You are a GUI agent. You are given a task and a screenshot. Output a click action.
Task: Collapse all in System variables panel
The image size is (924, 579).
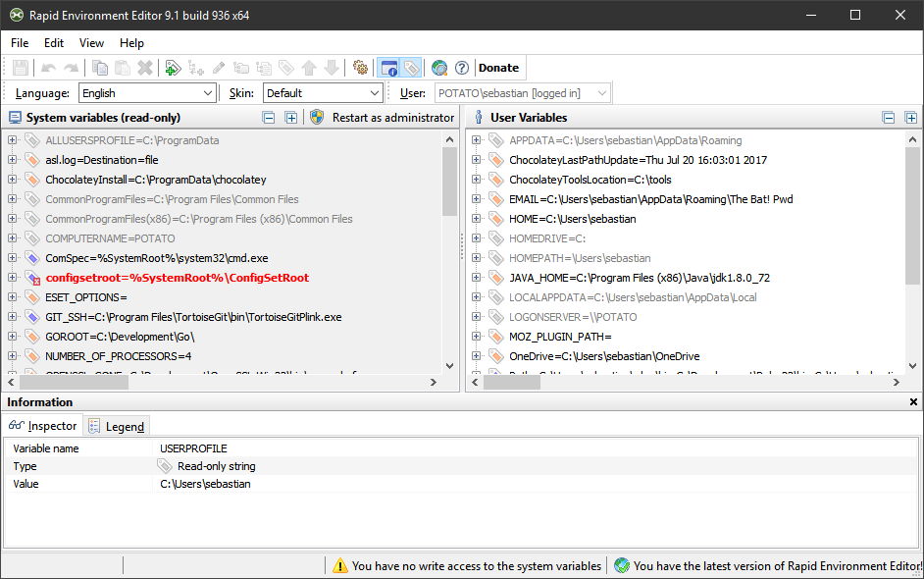269,118
